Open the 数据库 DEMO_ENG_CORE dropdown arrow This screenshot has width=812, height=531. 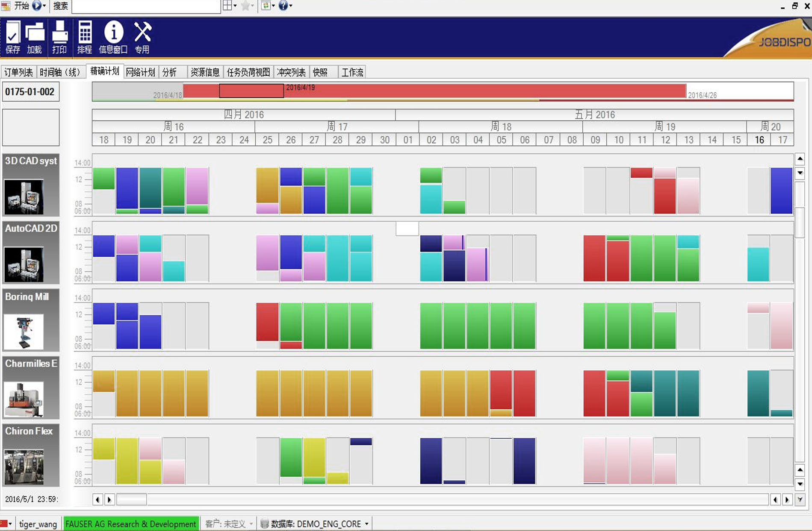point(366,524)
